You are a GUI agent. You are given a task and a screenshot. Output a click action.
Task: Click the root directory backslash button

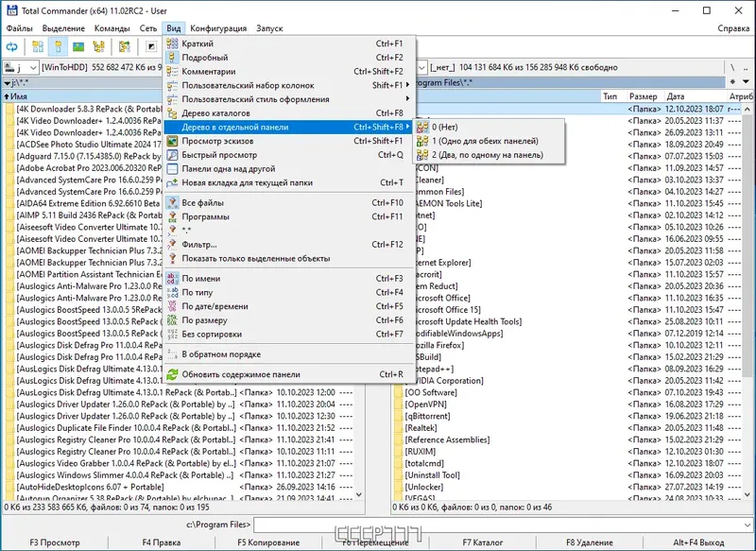(x=732, y=67)
